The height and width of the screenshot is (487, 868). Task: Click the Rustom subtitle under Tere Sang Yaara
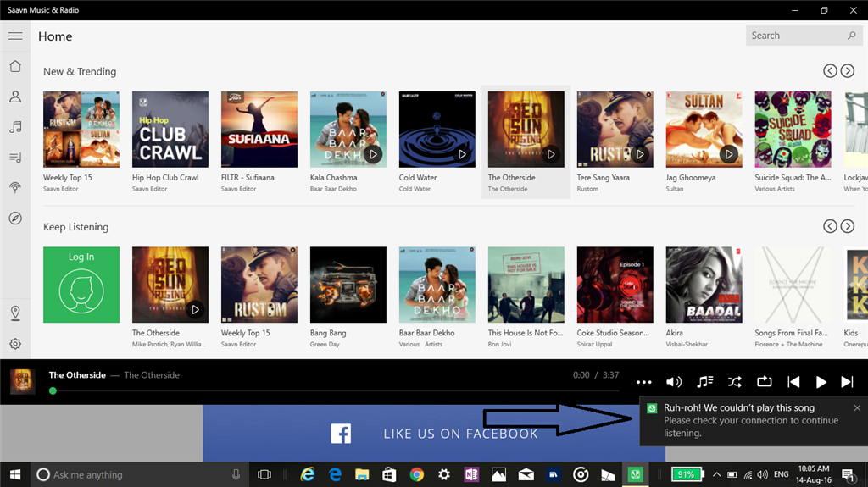[x=587, y=189]
